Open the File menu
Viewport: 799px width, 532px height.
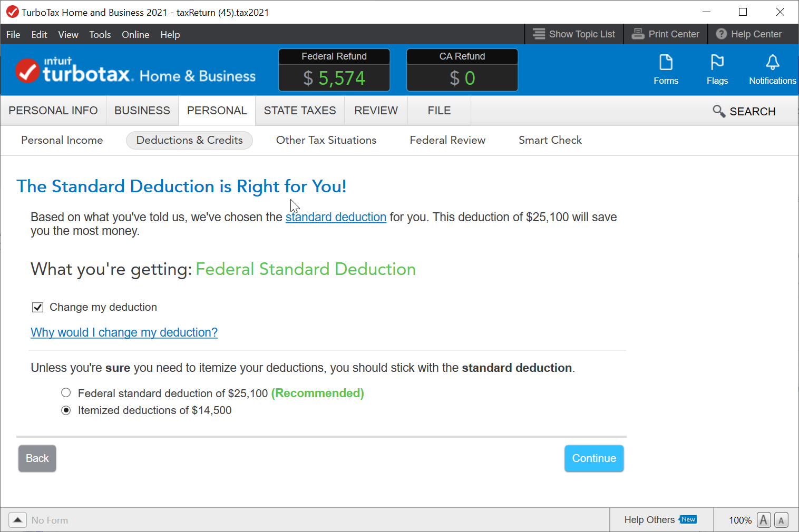(13, 34)
